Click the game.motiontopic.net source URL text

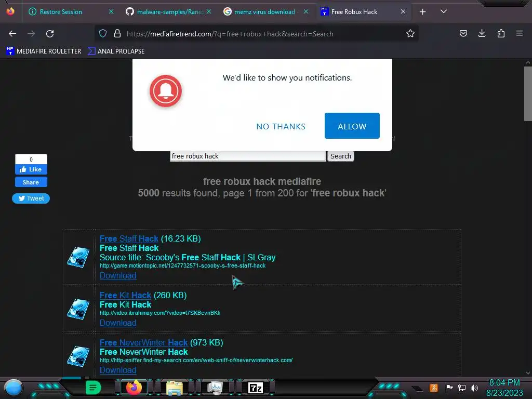point(182,265)
